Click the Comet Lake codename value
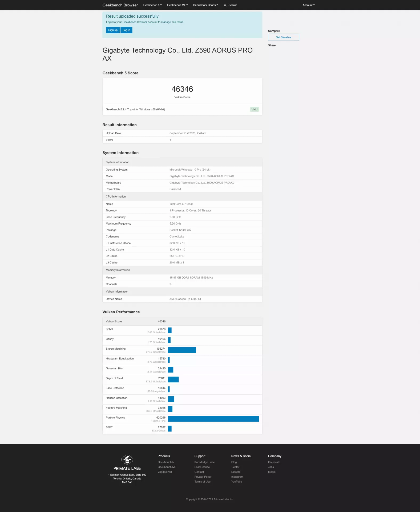The width and height of the screenshot is (420, 512). (177, 237)
